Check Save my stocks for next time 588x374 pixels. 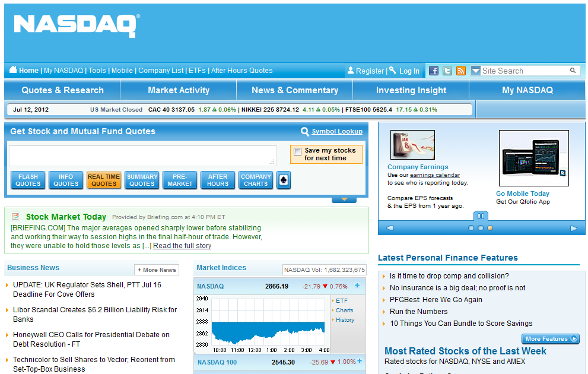[x=297, y=151]
